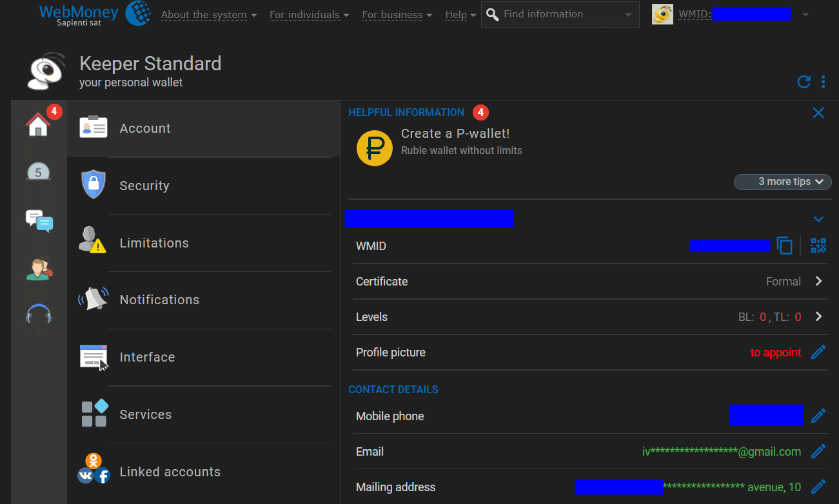Screen dimensions: 839x504
Task: Click the 'to appoint' profile picture link
Action: (776, 352)
